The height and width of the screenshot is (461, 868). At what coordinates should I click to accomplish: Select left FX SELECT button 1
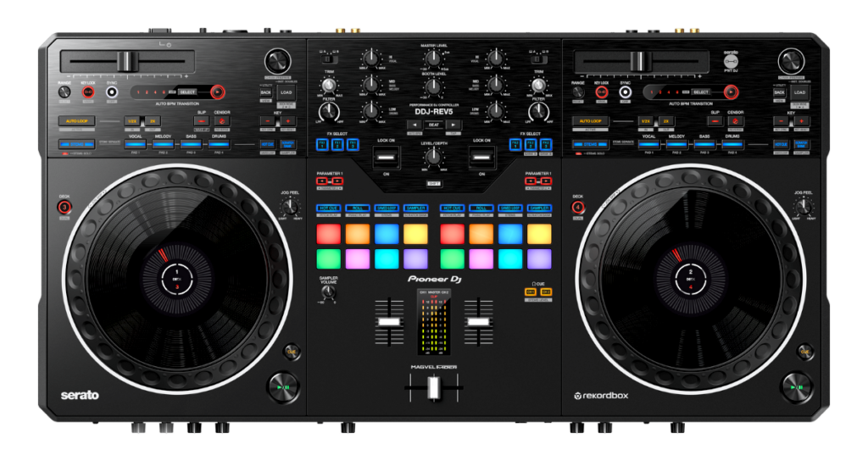coord(322,145)
